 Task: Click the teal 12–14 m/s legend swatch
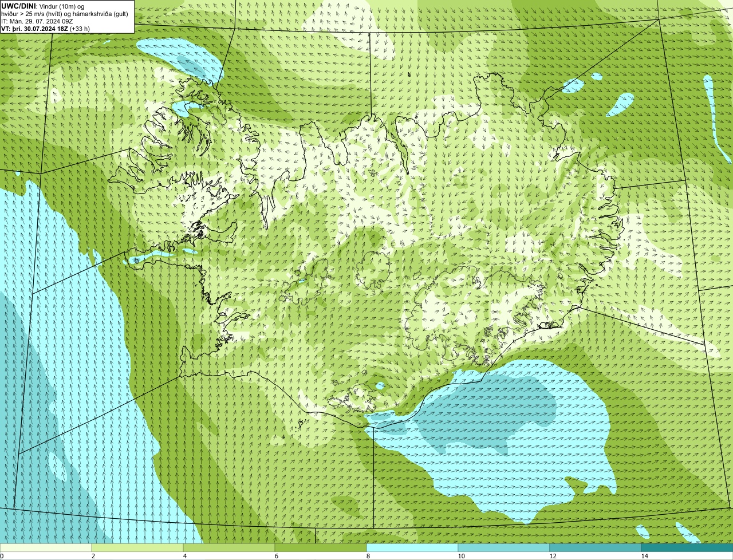(x=596, y=548)
